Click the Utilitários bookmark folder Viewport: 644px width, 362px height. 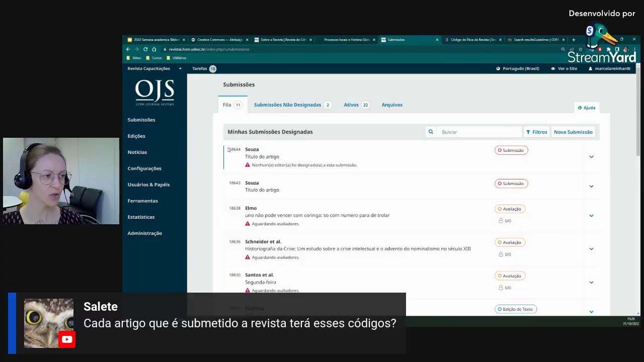click(176, 58)
